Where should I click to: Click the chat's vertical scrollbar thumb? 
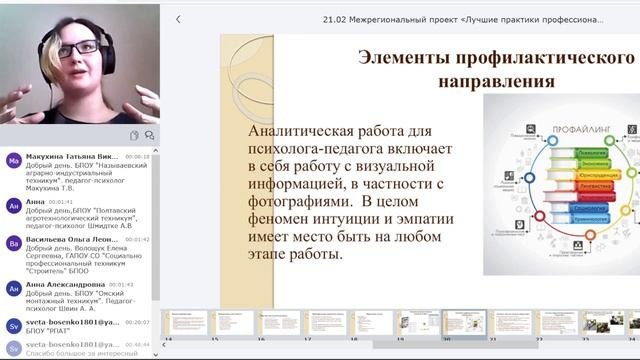(x=156, y=227)
